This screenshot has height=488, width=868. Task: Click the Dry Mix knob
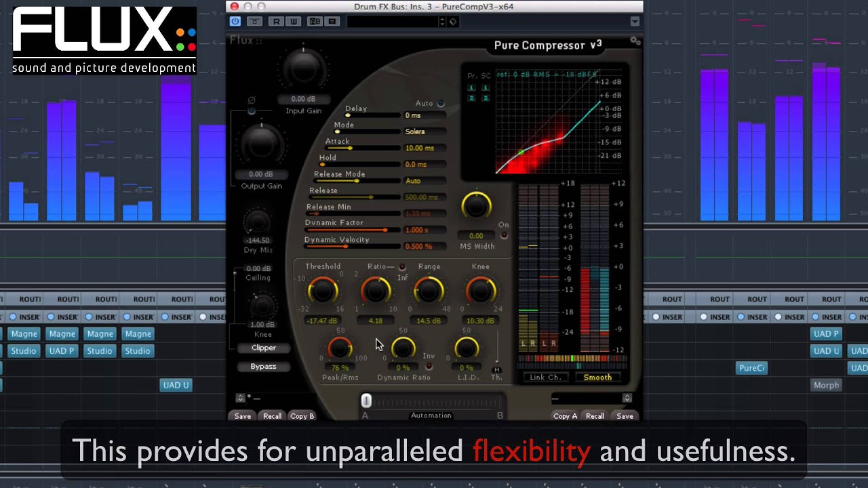(257, 222)
